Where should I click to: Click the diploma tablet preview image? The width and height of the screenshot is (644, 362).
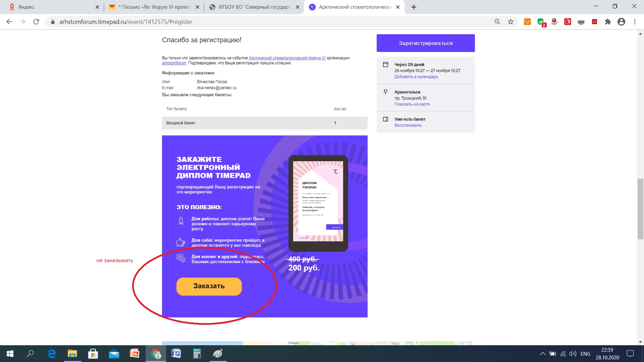tap(318, 203)
